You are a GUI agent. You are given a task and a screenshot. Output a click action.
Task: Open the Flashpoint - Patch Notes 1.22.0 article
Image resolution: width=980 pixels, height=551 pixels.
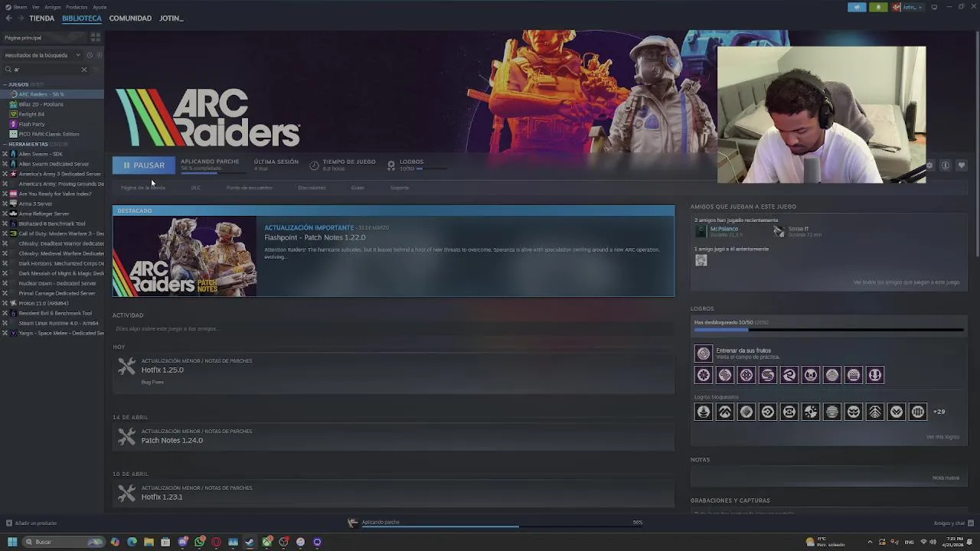(x=315, y=237)
